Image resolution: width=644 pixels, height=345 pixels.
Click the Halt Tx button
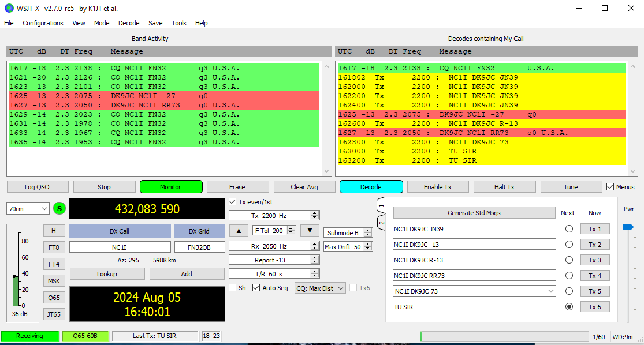(x=504, y=187)
